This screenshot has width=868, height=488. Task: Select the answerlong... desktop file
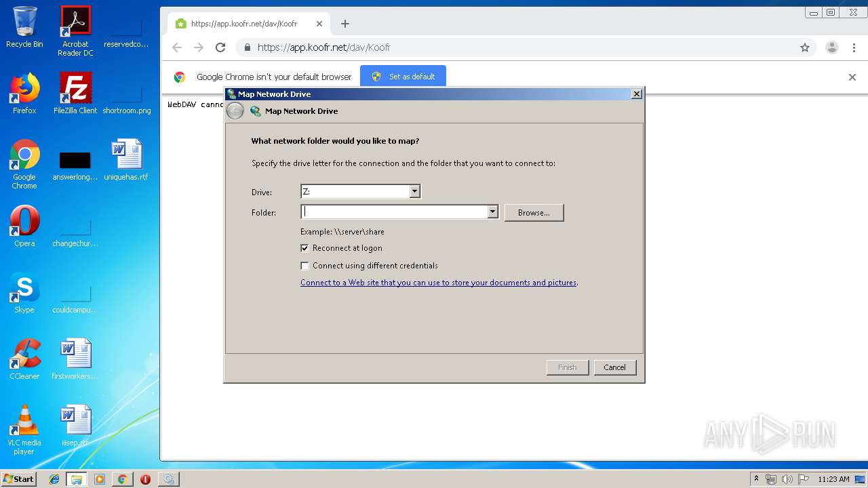point(75,165)
